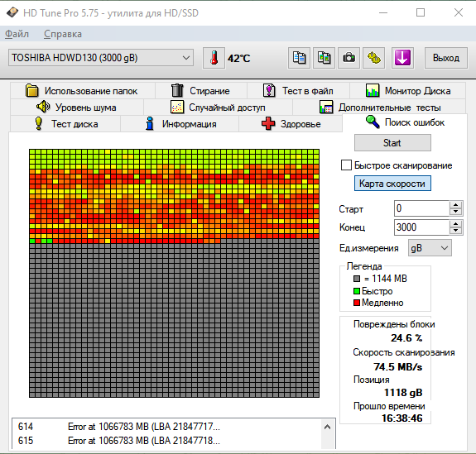This screenshot has height=454, width=476.
Task: Open the Файл menu
Action: [x=17, y=34]
